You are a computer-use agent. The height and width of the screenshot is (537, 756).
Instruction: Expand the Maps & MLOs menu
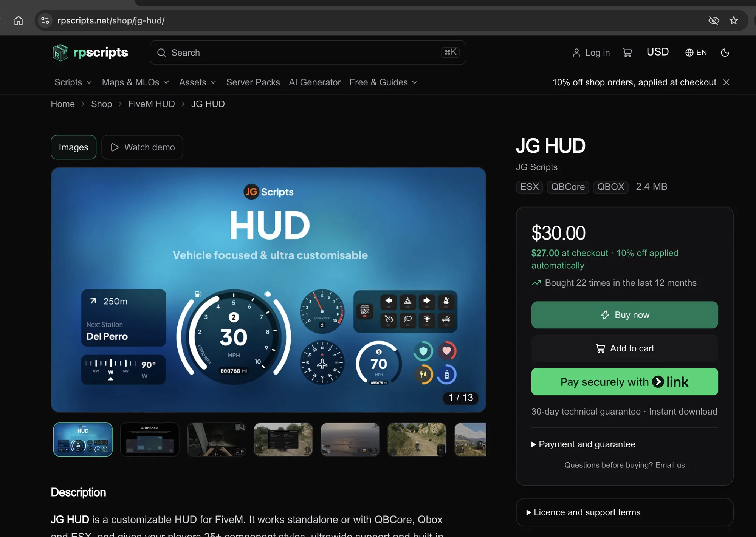pos(135,82)
